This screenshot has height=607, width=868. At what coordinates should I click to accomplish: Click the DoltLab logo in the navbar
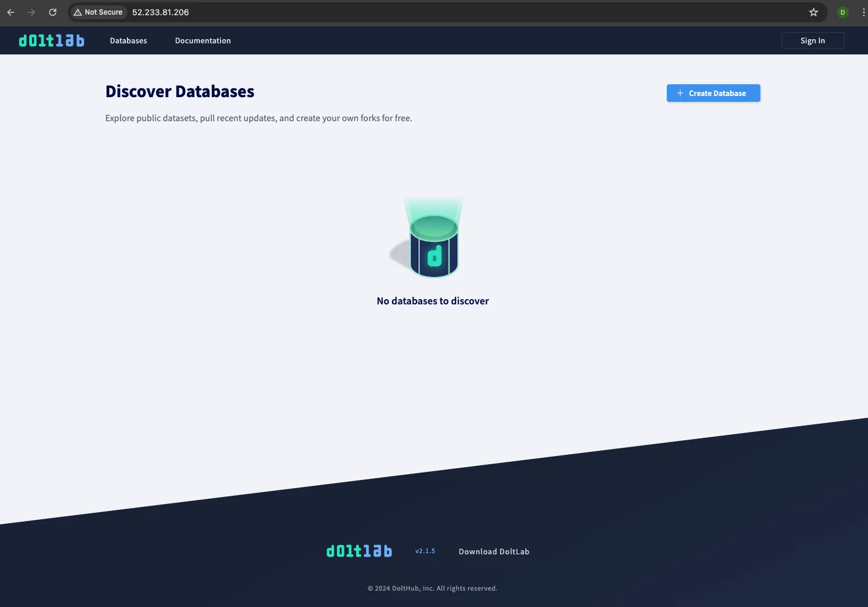point(51,40)
